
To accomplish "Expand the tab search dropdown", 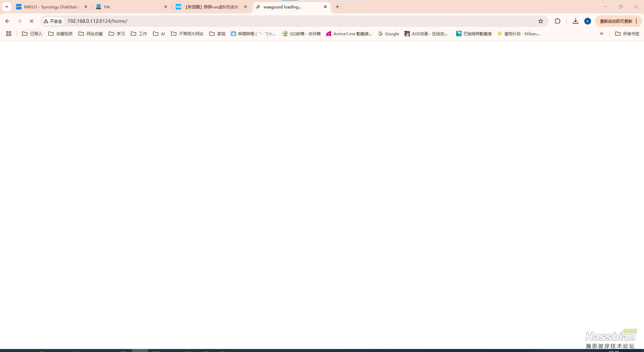I will coord(6,7).
